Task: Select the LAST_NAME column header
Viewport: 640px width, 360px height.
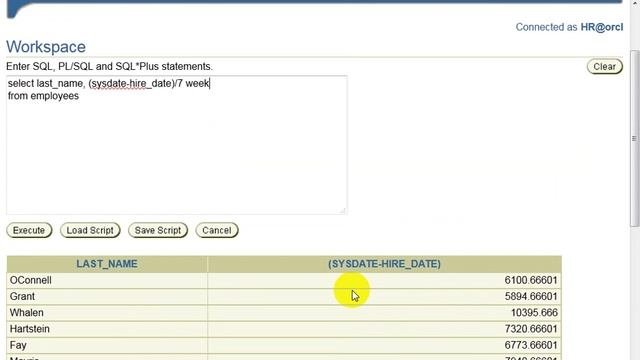Action: click(107, 264)
